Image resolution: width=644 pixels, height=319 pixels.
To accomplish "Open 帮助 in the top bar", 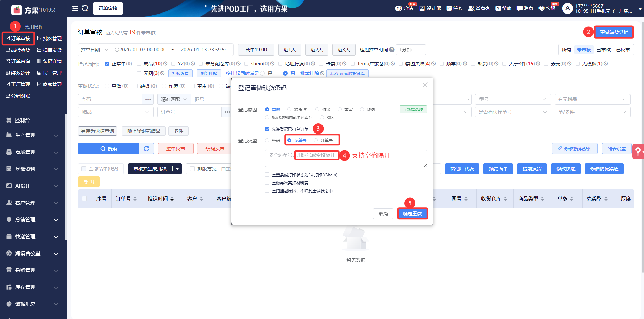I will 503,8.
